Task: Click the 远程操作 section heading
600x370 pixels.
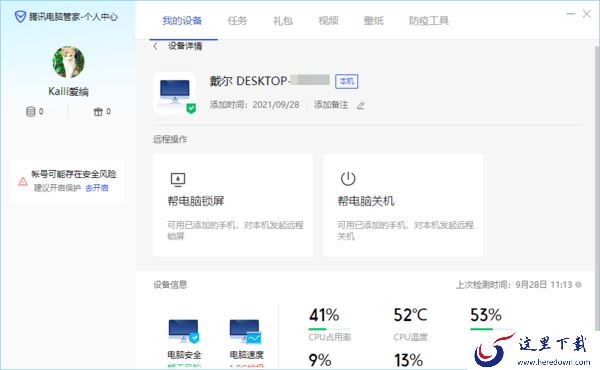Action: tap(170, 139)
